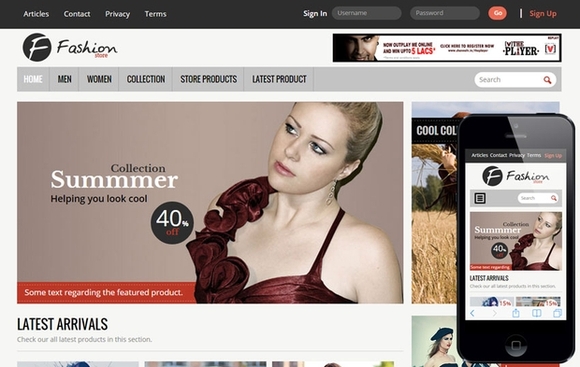
Task: Click the Contact link in top bar
Action: click(x=77, y=14)
